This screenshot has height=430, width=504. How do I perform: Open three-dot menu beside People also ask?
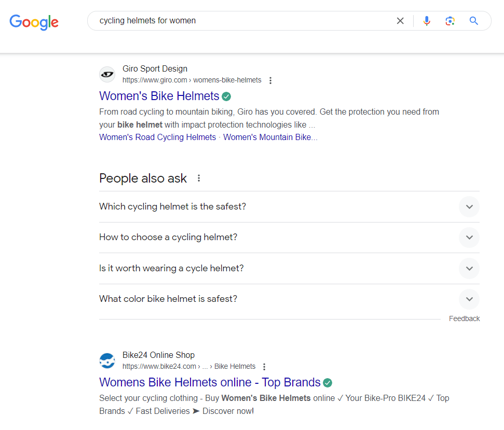(199, 178)
